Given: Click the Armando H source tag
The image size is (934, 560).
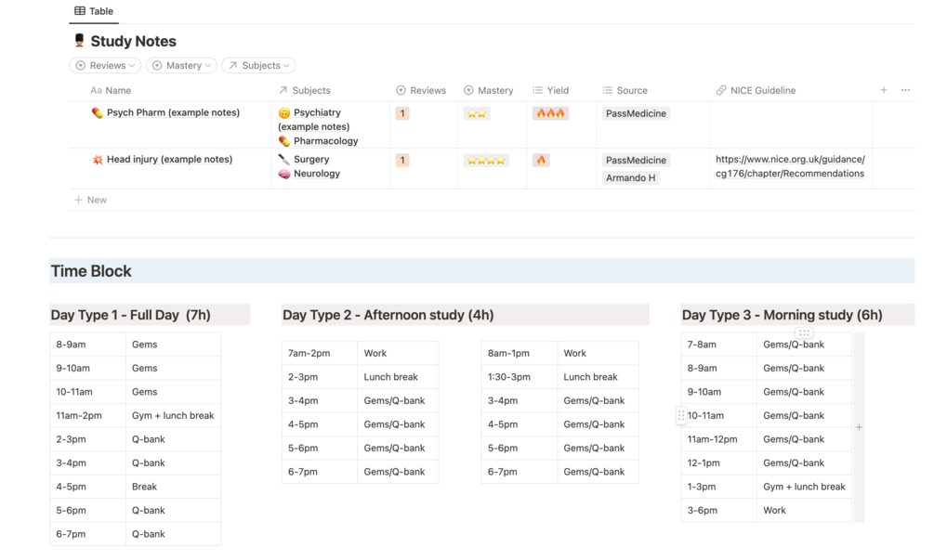Looking at the screenshot, I should pos(630,177).
